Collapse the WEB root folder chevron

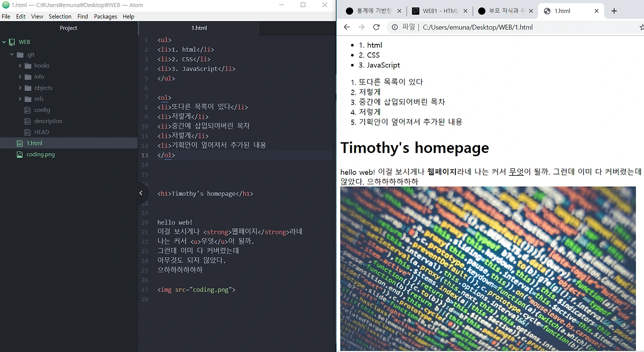coord(4,42)
